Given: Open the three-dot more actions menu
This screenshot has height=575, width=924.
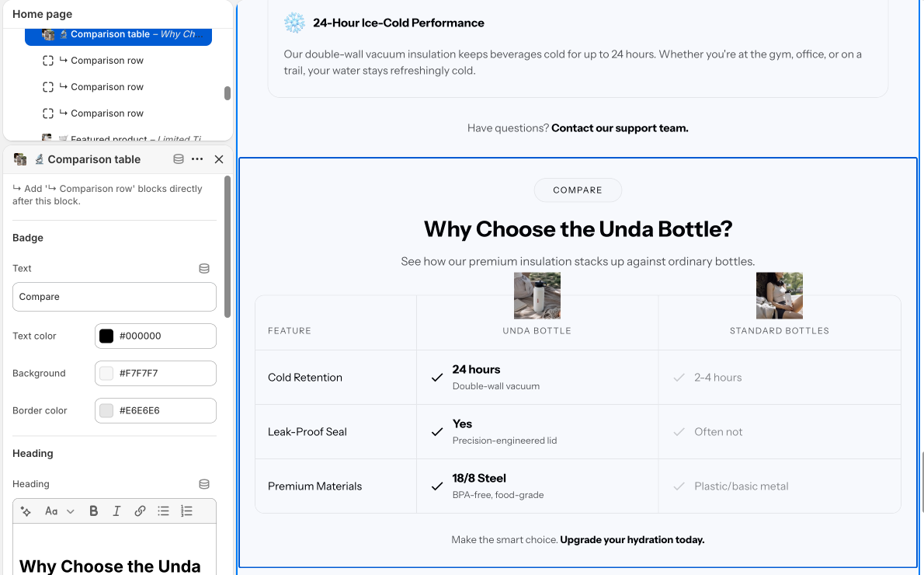Looking at the screenshot, I should tap(197, 159).
